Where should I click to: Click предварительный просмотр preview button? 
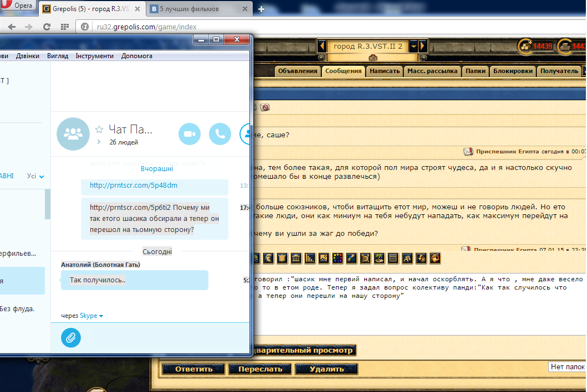click(304, 350)
